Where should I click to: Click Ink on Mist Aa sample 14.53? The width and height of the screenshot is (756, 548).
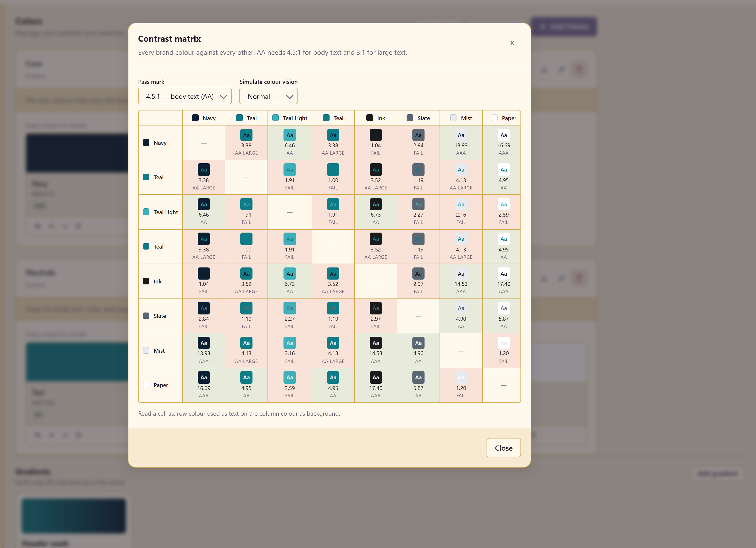(461, 274)
